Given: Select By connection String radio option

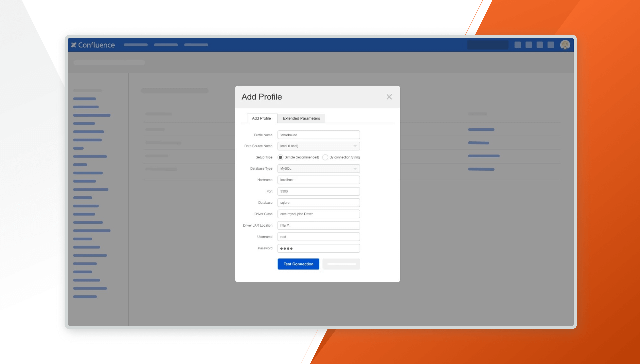Looking at the screenshot, I should coord(325,157).
